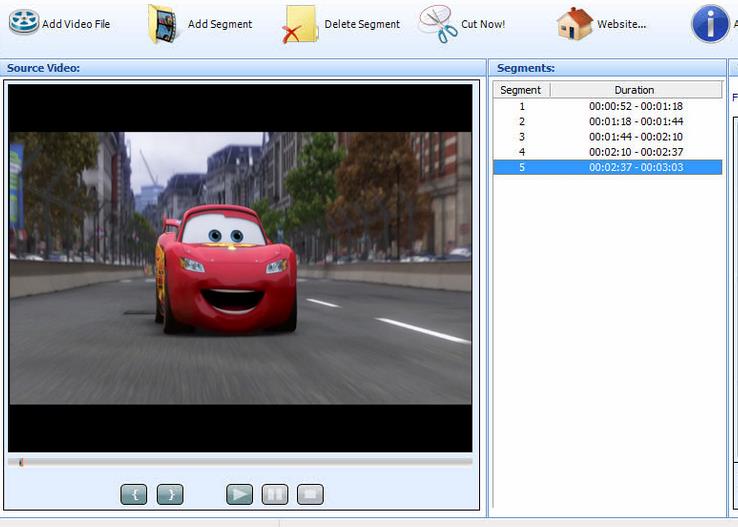Set segment start with the { button
Screen dimensions: 738x527
pos(133,494)
